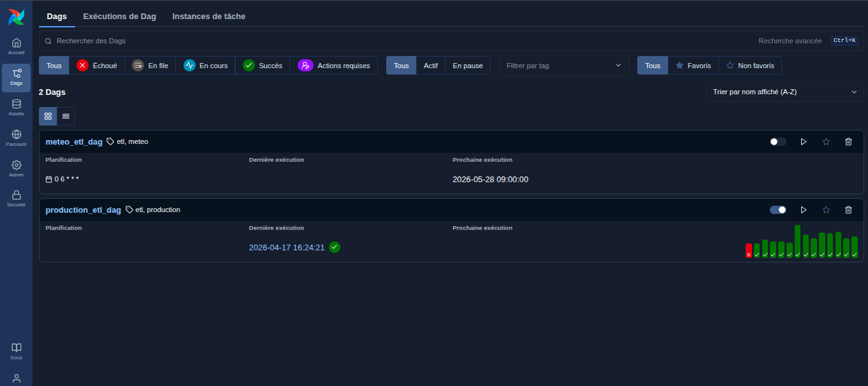868x386 pixels.
Task: Open the Parcourir sidebar menu
Action: tap(17, 138)
